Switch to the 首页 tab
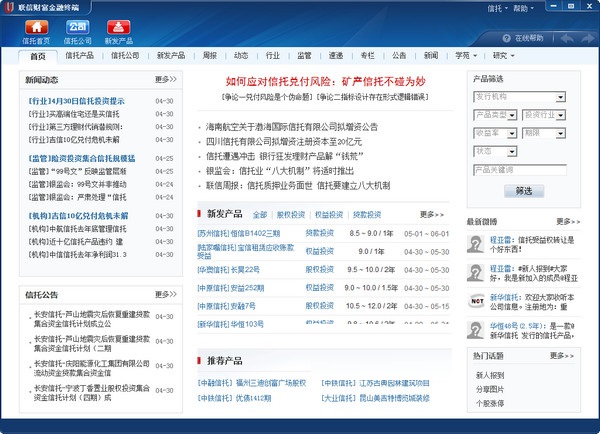 coord(38,57)
